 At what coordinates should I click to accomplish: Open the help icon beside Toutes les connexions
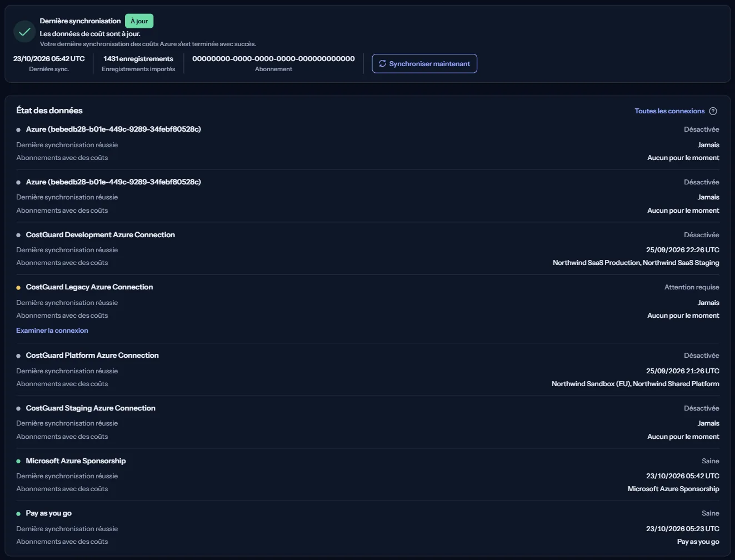(x=713, y=111)
